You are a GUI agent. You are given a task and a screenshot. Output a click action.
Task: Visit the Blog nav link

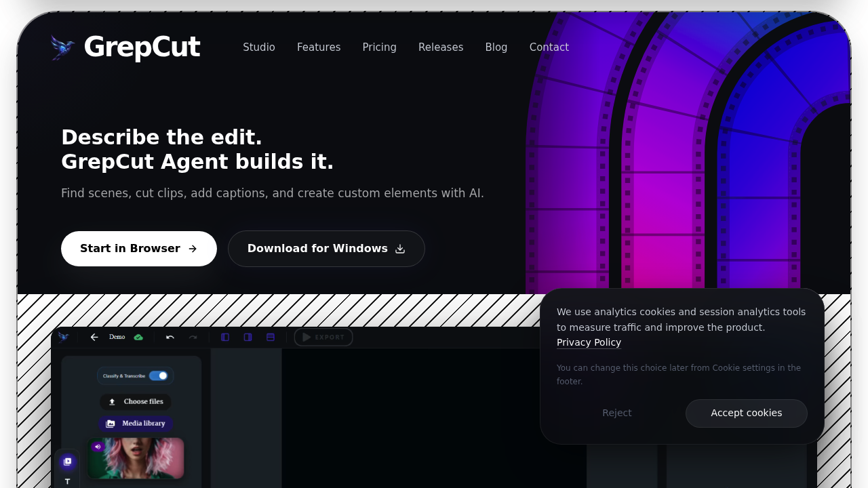point(496,47)
